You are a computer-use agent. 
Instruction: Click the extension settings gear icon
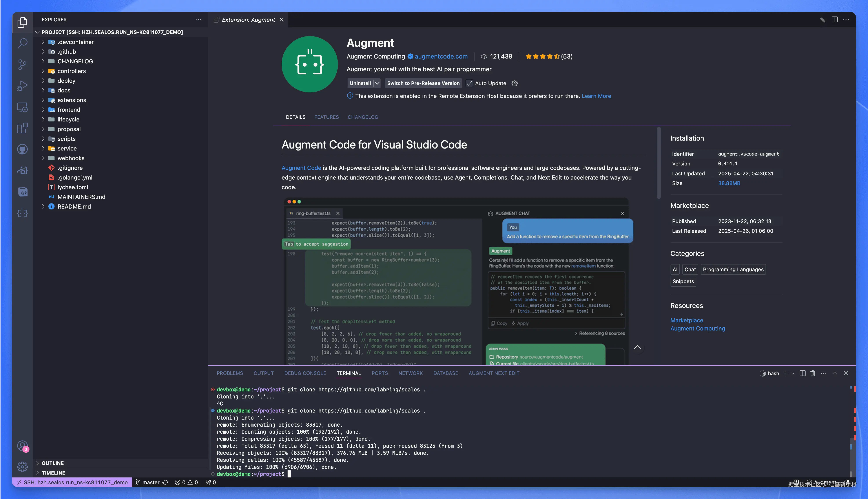pyautogui.click(x=514, y=83)
